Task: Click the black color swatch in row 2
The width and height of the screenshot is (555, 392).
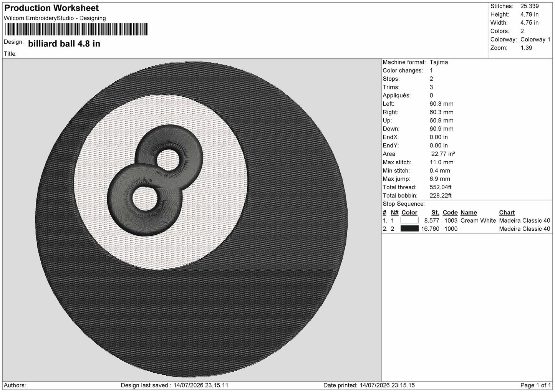Action: [x=409, y=229]
